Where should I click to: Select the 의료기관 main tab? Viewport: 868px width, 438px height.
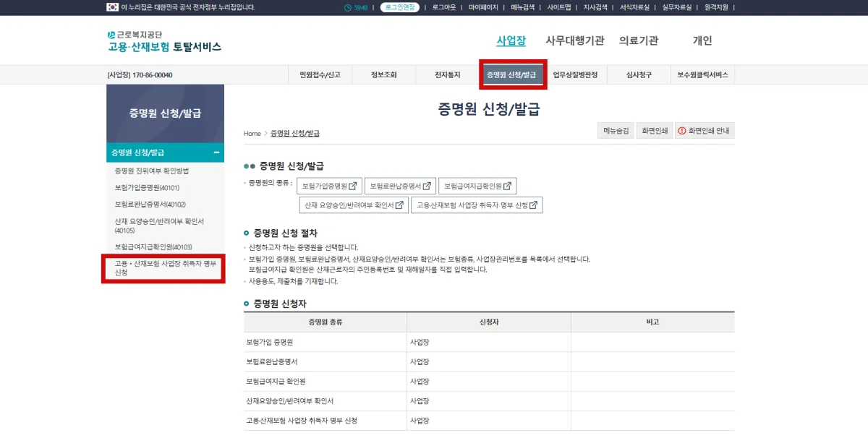[639, 40]
